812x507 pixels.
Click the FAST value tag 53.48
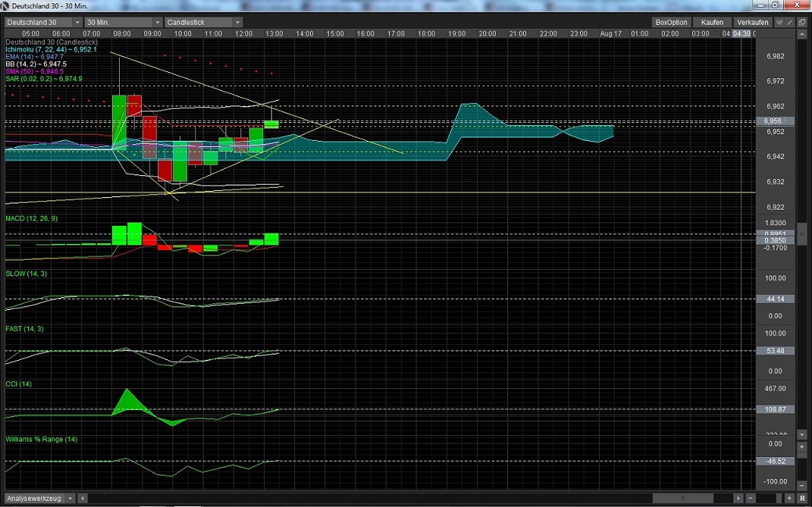[x=775, y=351]
